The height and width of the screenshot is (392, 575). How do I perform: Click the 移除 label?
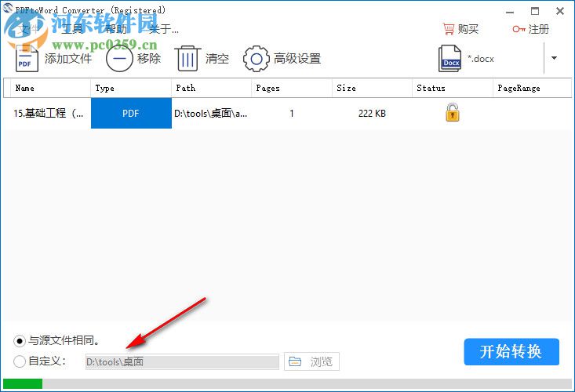pos(149,59)
